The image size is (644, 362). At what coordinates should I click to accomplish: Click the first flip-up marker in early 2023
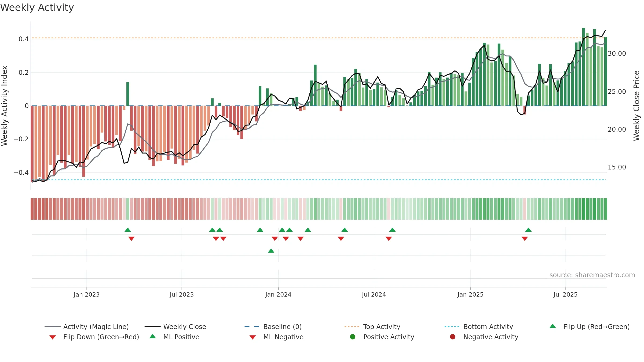128,230
